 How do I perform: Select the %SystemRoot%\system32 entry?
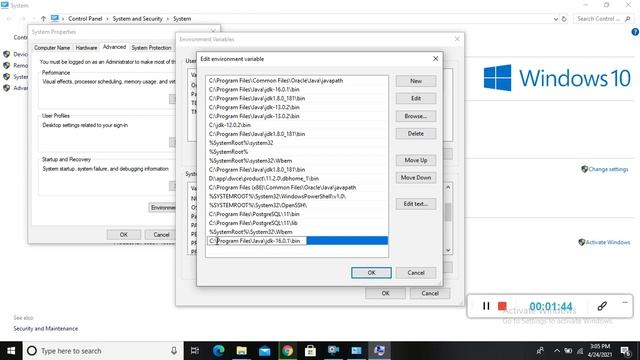pos(297,143)
